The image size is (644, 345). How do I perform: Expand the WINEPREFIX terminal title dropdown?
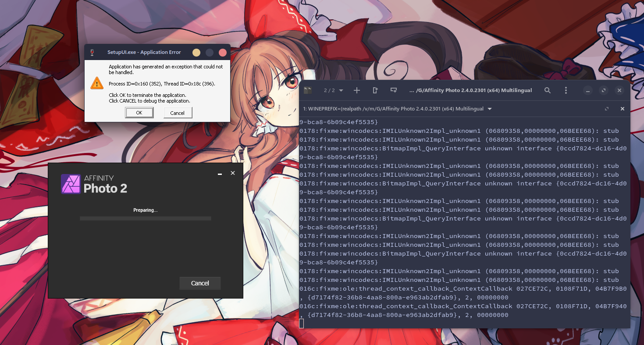click(x=490, y=109)
